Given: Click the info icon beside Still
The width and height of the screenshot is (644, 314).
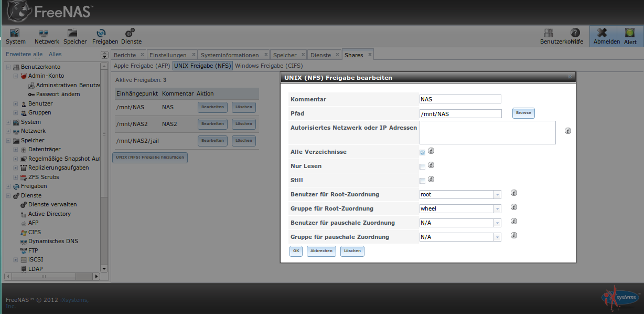Looking at the screenshot, I should click(431, 179).
